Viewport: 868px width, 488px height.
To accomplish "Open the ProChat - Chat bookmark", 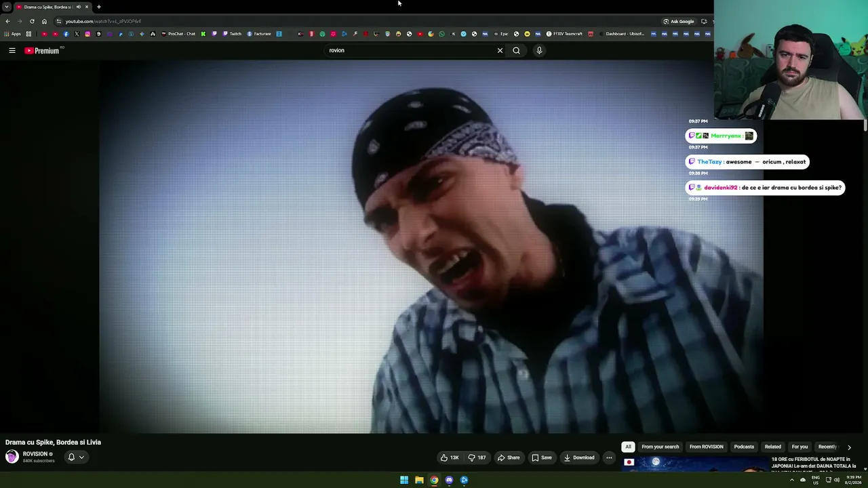I will (x=178, y=34).
